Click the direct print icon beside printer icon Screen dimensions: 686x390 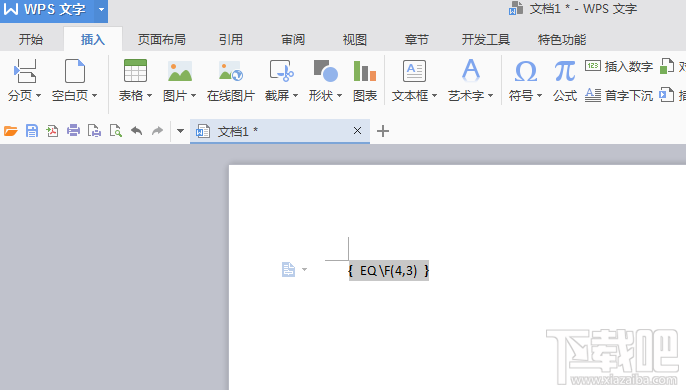click(x=94, y=131)
